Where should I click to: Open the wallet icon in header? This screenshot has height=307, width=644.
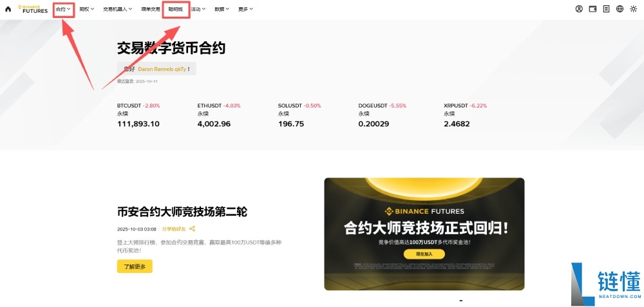click(x=592, y=8)
